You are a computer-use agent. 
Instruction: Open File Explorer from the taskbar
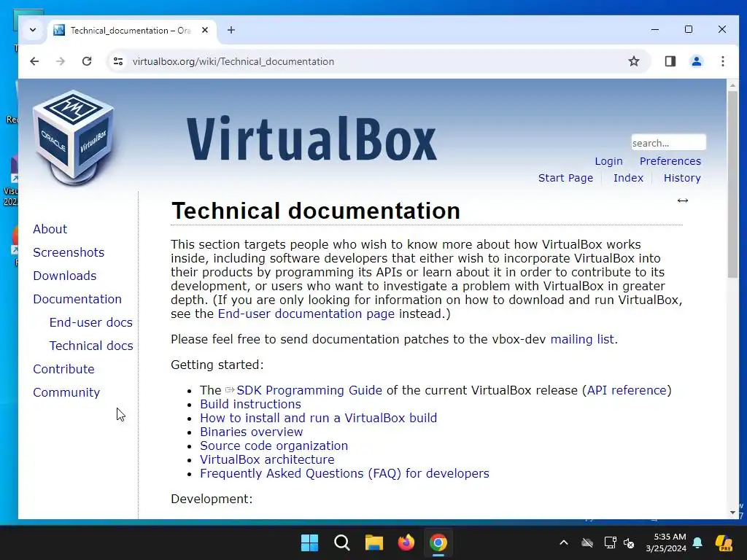[374, 542]
